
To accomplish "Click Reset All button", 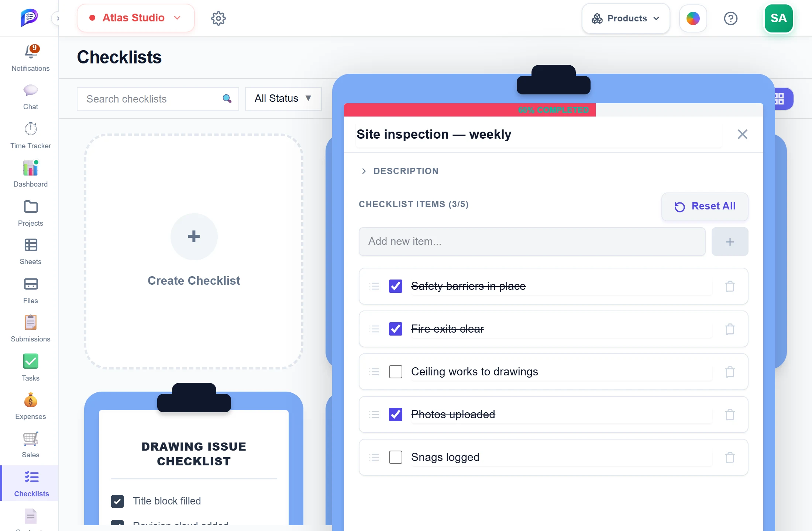I will point(705,206).
